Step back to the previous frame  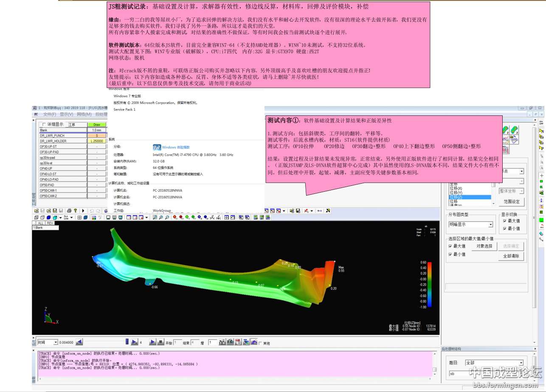point(79,342)
